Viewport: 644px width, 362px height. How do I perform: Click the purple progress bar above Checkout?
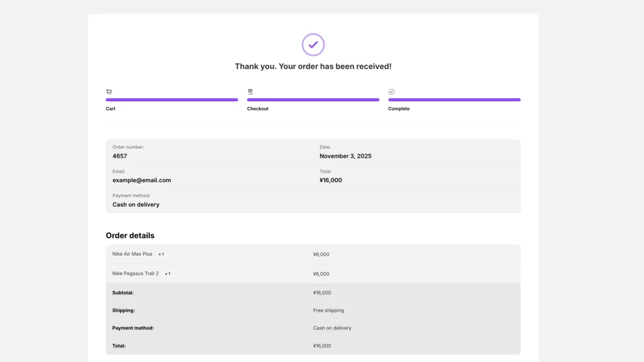pos(313,99)
